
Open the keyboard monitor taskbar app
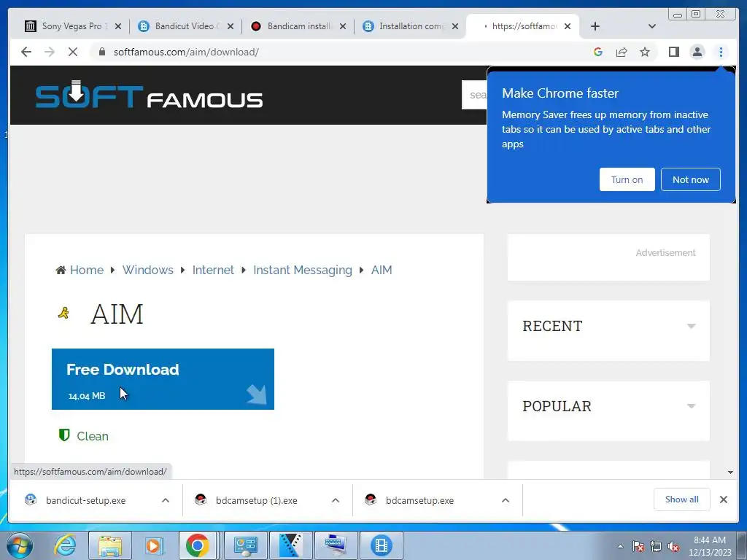point(336,545)
